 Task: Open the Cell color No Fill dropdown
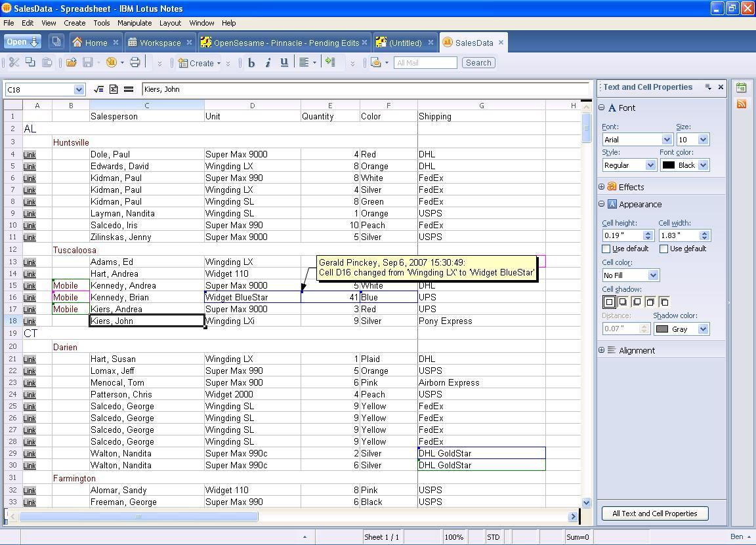point(652,275)
